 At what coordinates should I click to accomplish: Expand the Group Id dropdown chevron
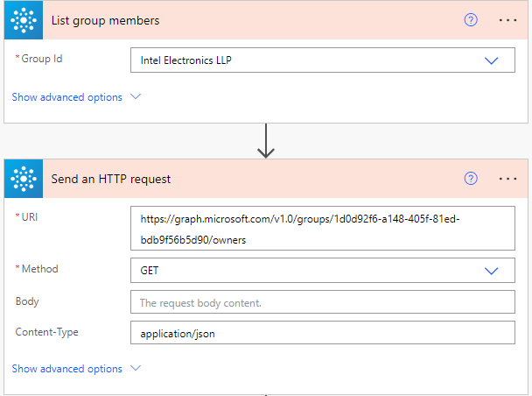tap(491, 60)
